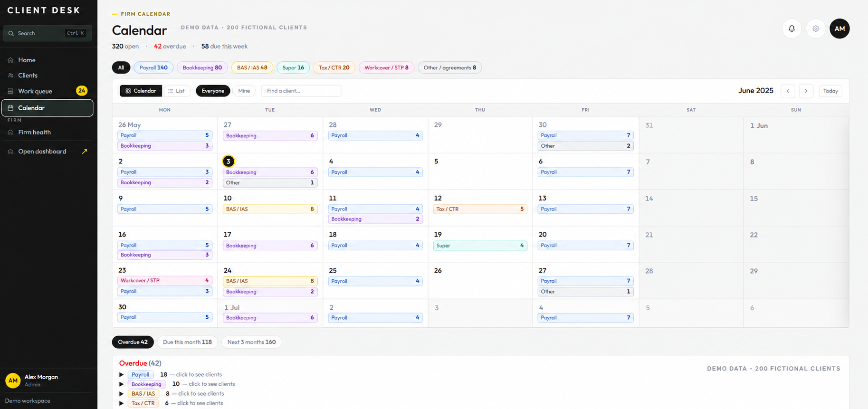Image resolution: width=868 pixels, height=409 pixels.
Task: Open settings gear in header
Action: 816,29
